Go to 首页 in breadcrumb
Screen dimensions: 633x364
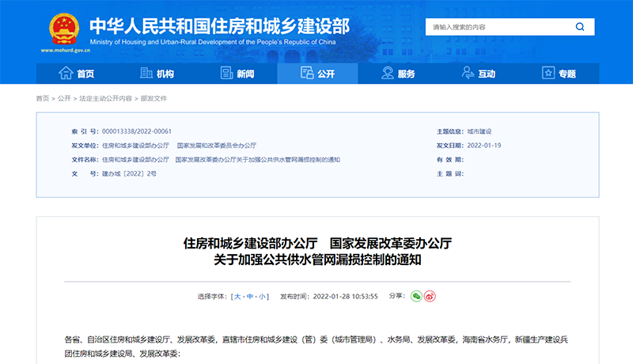42,98
